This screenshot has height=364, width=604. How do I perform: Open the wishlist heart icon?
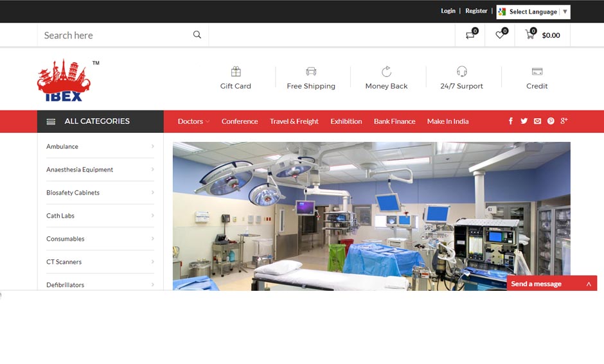coord(500,35)
